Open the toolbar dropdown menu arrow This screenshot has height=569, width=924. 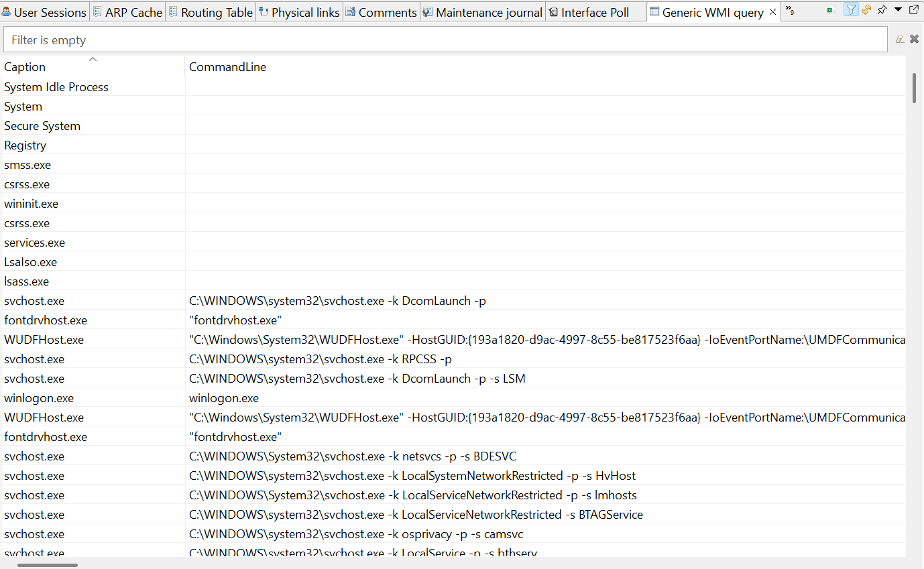coord(897,9)
